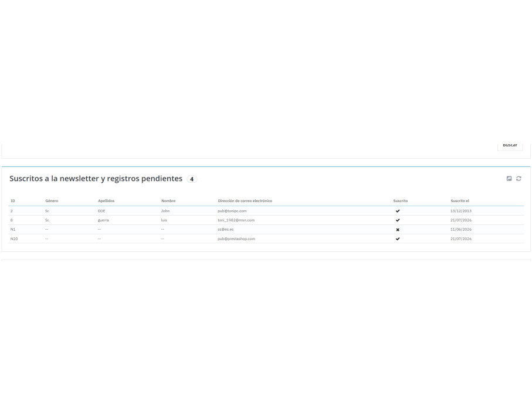The image size is (532, 406).
Task: Click the Suscrito column header
Action: pyautogui.click(x=401, y=200)
